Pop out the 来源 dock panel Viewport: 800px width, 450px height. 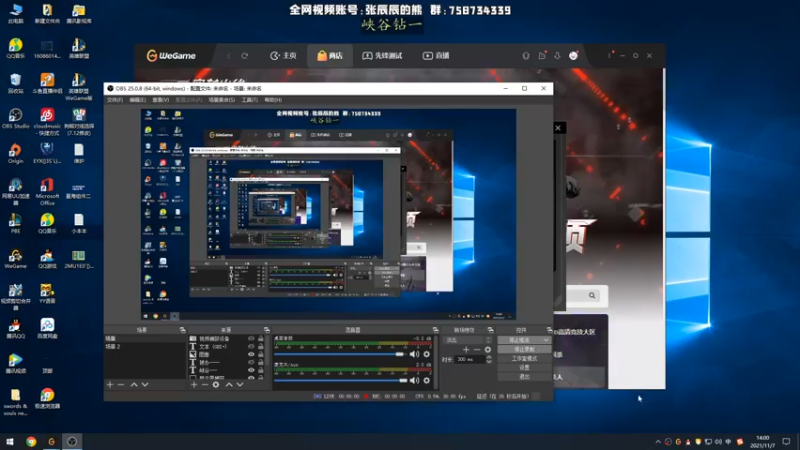(x=266, y=330)
